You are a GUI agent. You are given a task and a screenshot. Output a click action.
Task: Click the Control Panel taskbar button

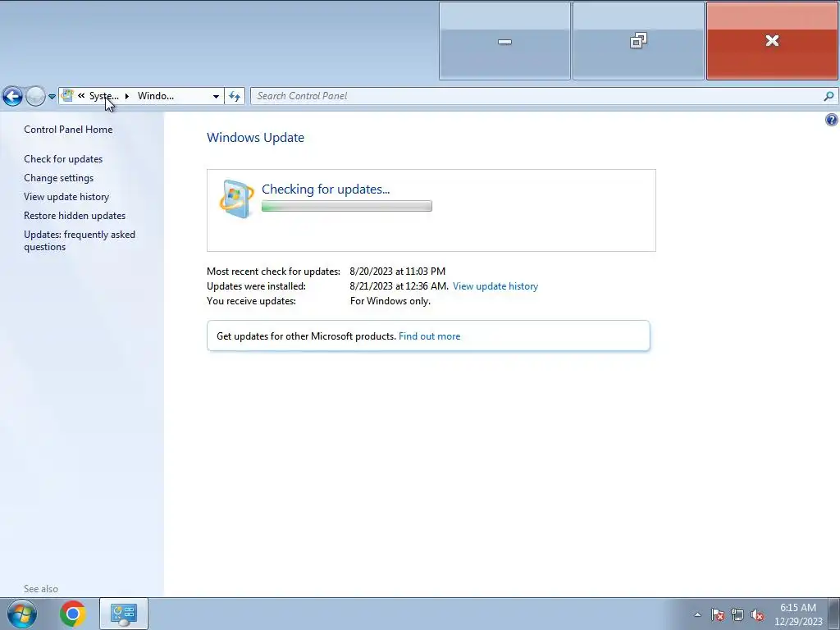[x=124, y=614]
